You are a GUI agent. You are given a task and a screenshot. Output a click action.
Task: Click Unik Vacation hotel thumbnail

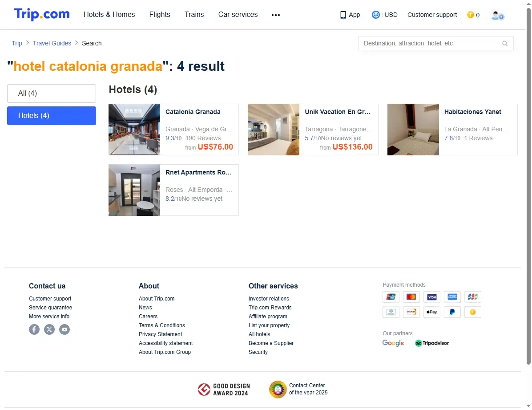click(274, 130)
